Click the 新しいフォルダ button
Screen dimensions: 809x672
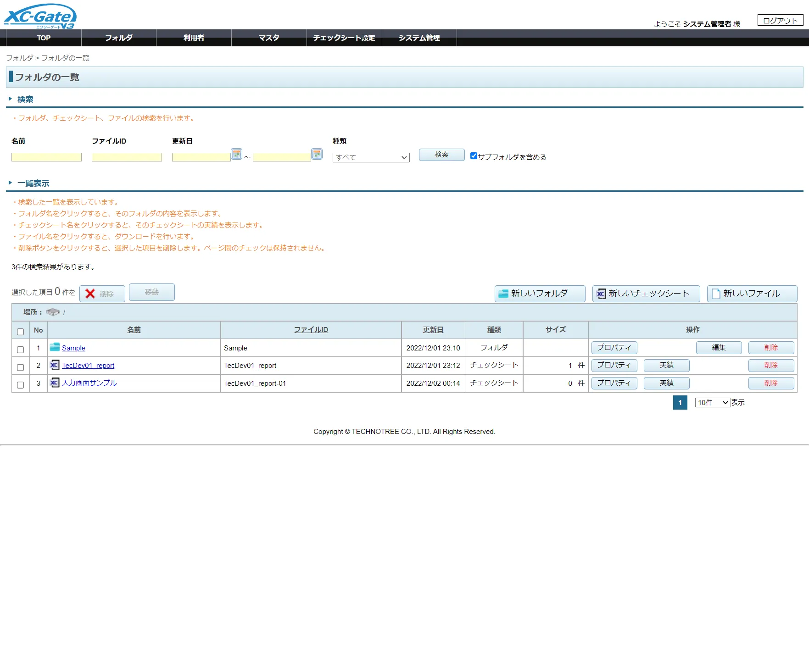click(x=540, y=294)
